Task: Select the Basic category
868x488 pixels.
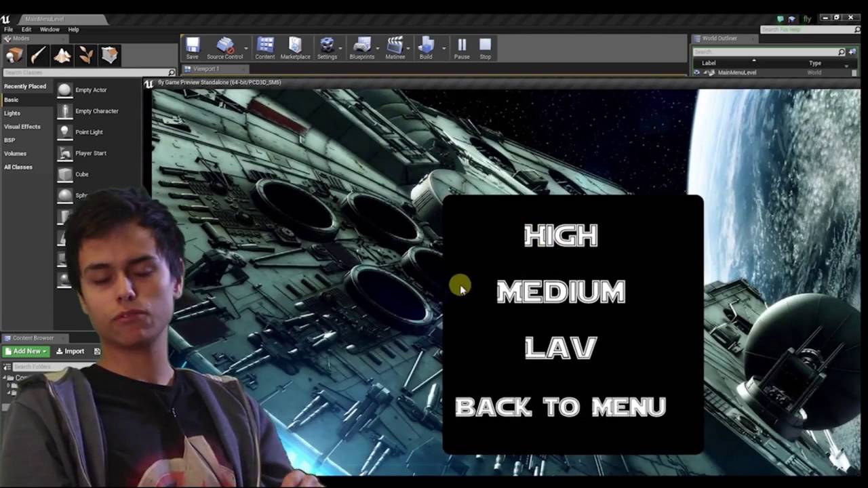Action: click(x=12, y=100)
